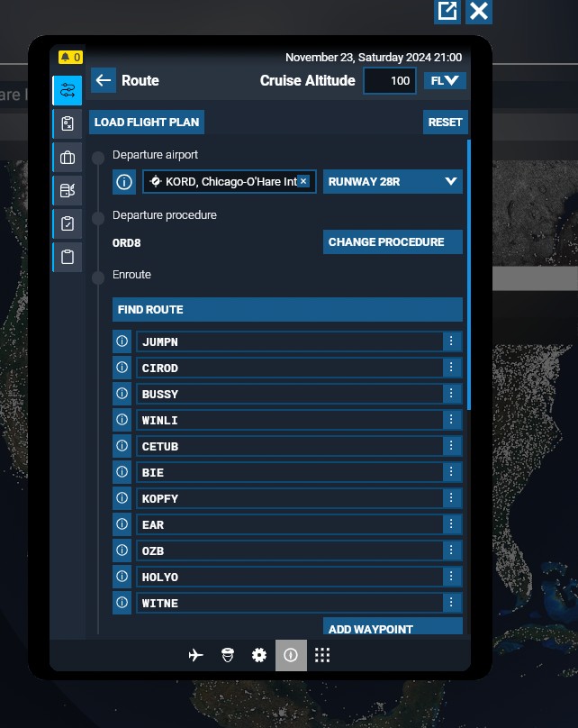This screenshot has height=728, width=578.
Task: Open the apps grid icon in bottom bar
Action: [x=322, y=655]
